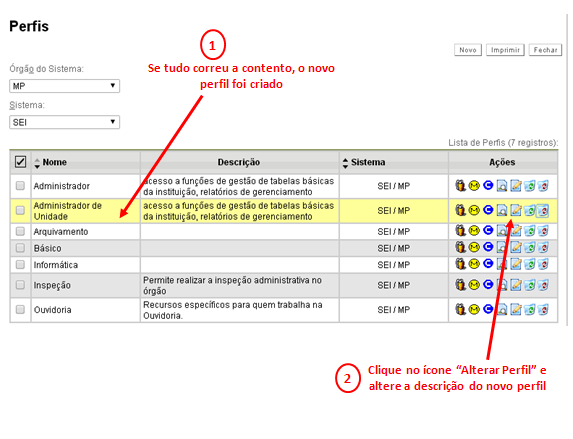Click the red trash Excluir icon for Administrador
573x439 pixels.
click(x=543, y=186)
